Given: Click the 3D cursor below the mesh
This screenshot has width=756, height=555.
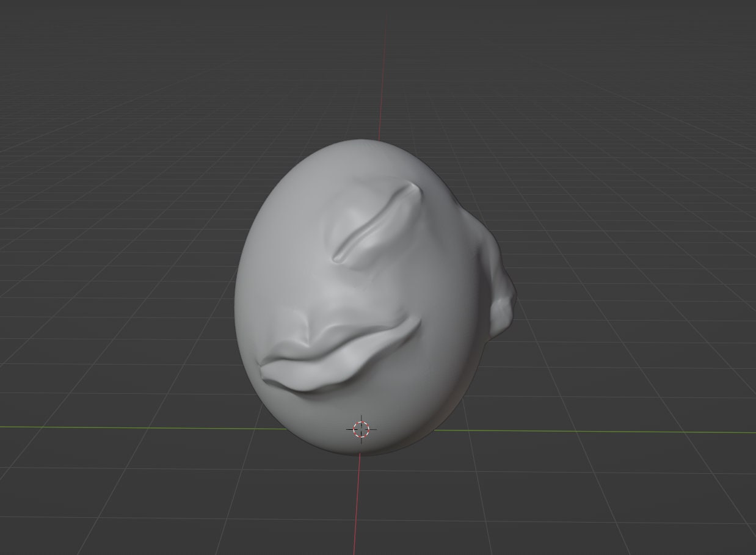Looking at the screenshot, I should pos(362,428).
